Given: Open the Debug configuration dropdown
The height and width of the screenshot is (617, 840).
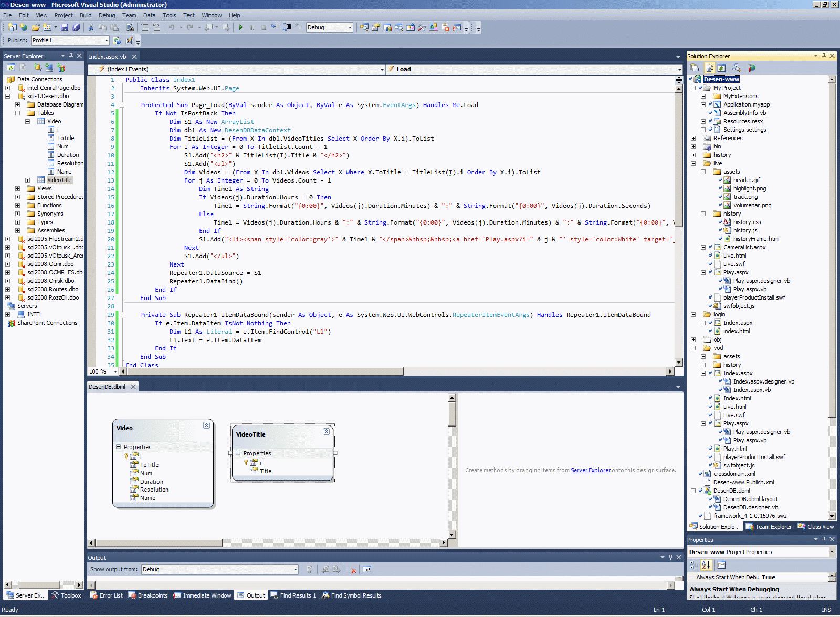Looking at the screenshot, I should (350, 27).
